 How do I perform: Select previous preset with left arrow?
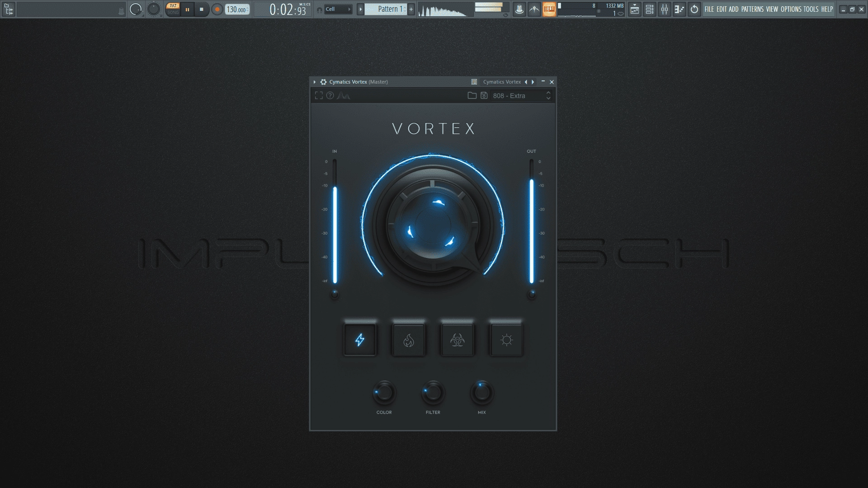pyautogui.click(x=526, y=82)
